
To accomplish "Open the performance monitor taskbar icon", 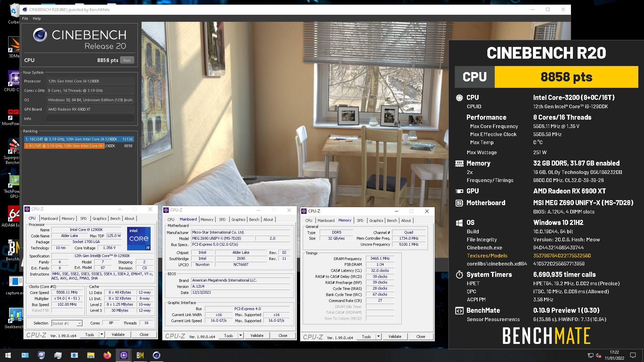I will tap(58, 355).
